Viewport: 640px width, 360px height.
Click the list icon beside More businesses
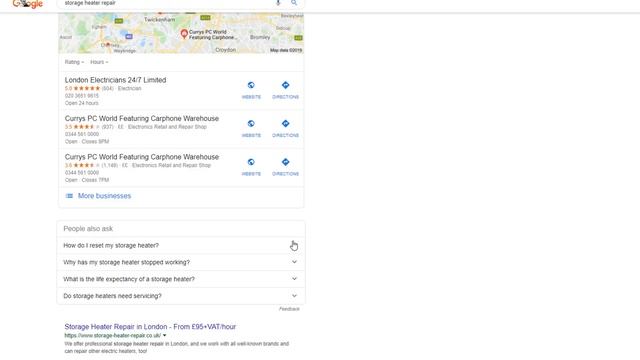(69, 196)
